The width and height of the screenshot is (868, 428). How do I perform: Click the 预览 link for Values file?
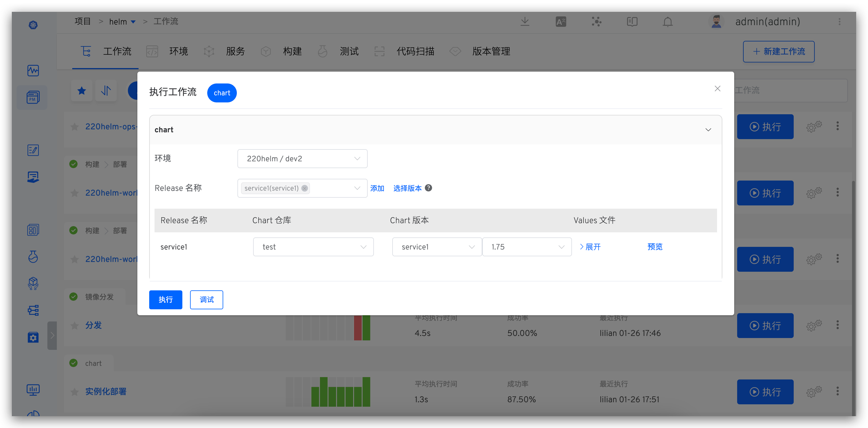655,247
